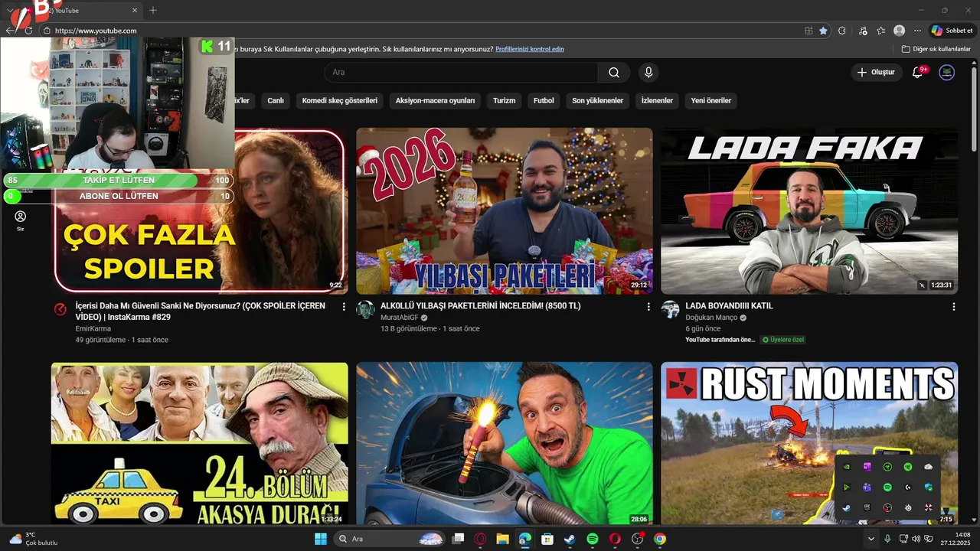Open the Edge favorites list icon

(881, 31)
